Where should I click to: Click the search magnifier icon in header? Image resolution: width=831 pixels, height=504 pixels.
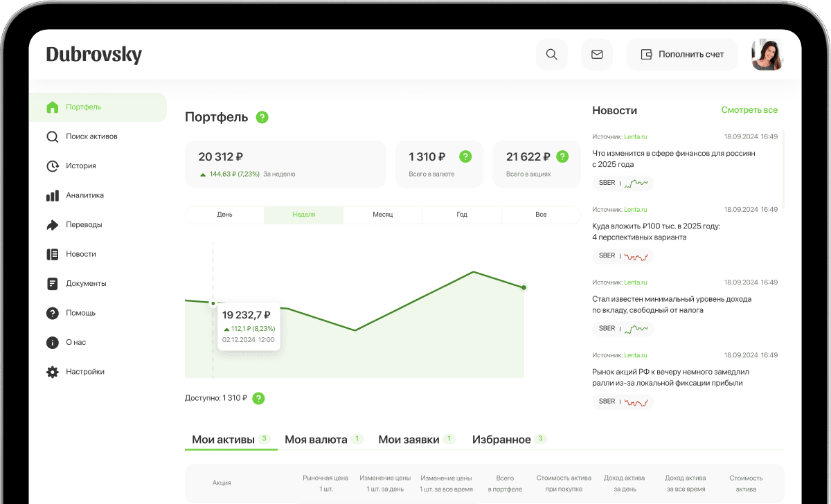(x=551, y=55)
